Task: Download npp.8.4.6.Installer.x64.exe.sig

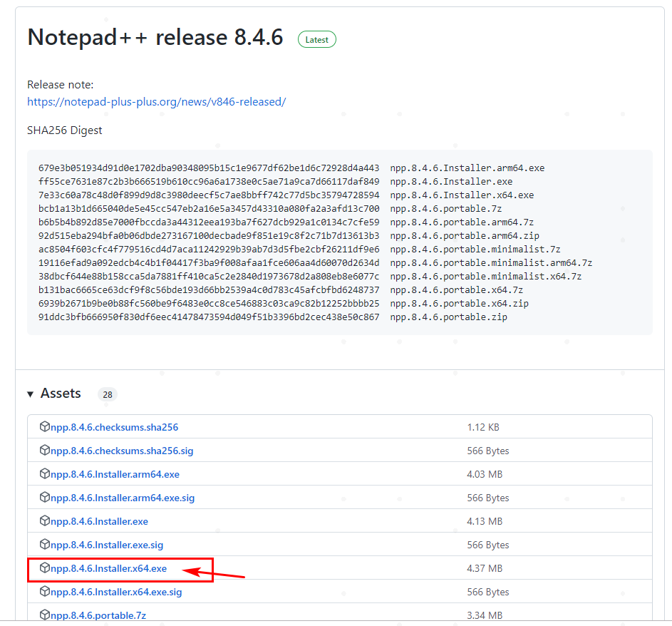Action: coord(116,592)
